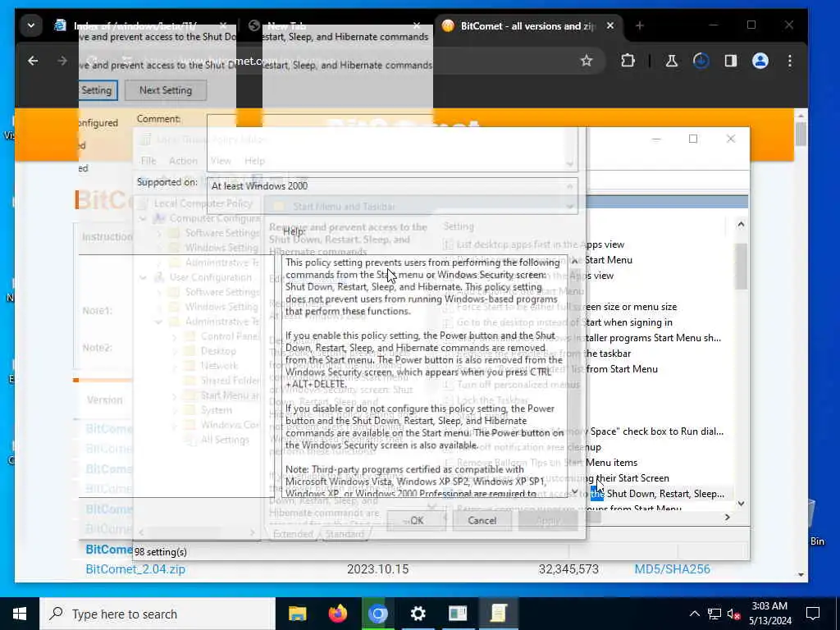Click the settings list horizontal scroll-right arrow
Screen dimensions: 840x630
click(727, 517)
